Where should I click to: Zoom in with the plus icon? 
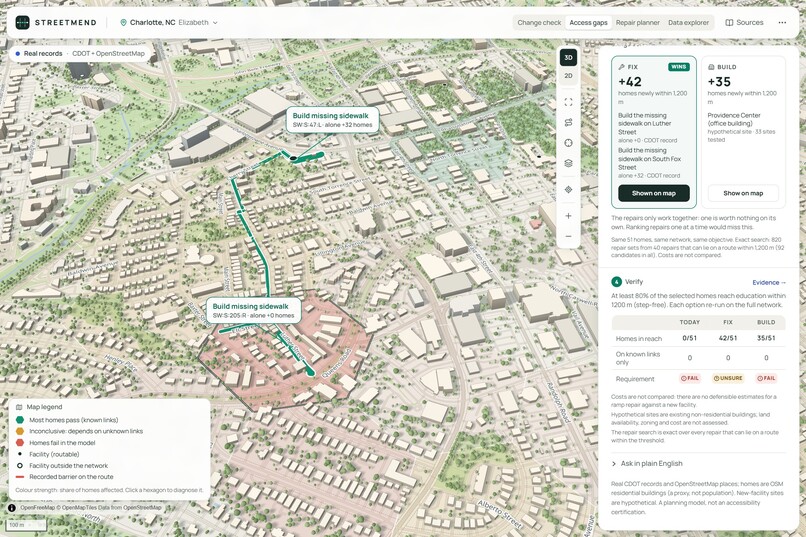pyautogui.click(x=568, y=216)
